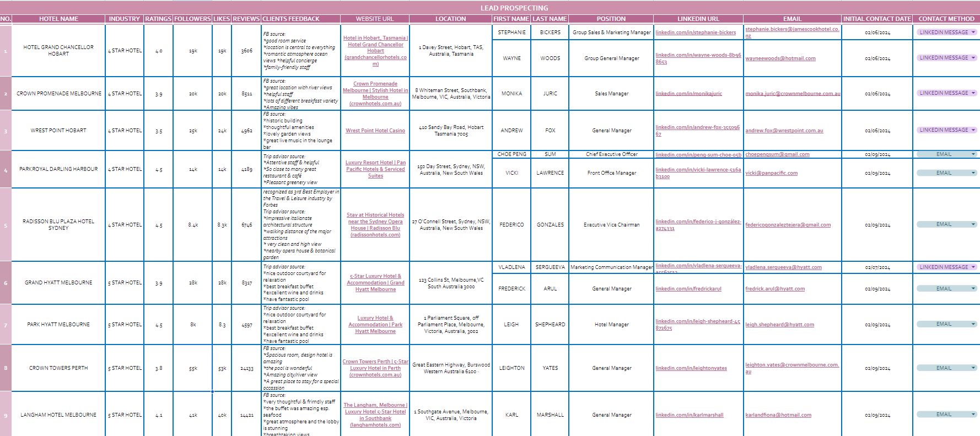Open the Crown Promenade Melbourne website link
The width and height of the screenshot is (980, 436).
(x=375, y=94)
